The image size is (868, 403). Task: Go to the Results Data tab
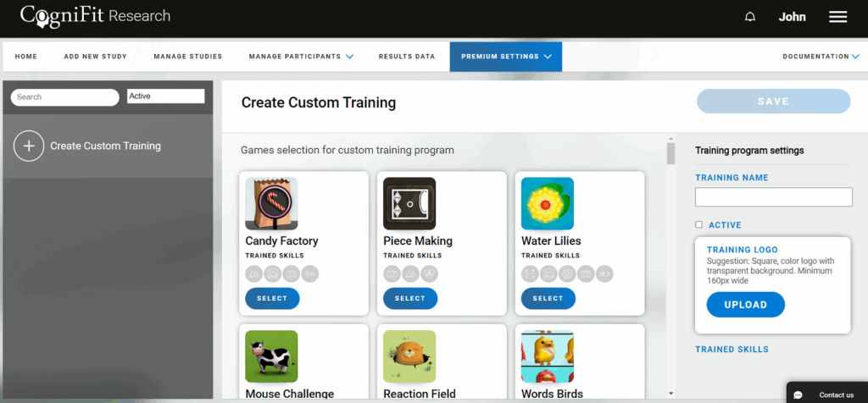pyautogui.click(x=407, y=57)
